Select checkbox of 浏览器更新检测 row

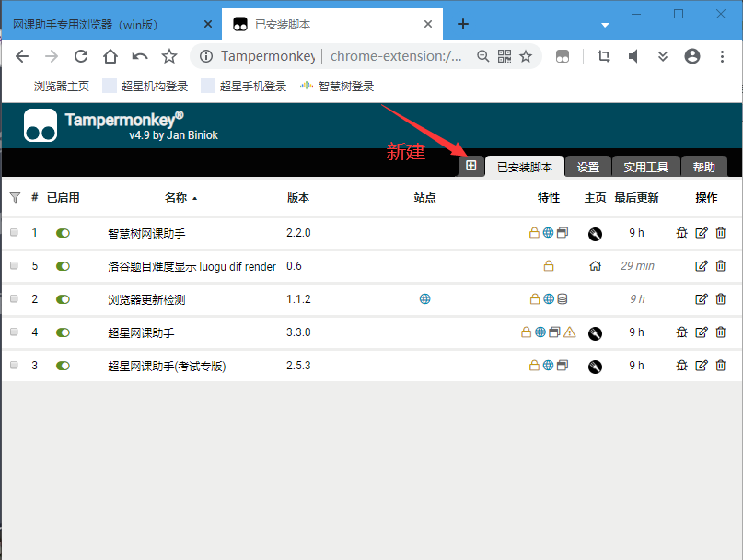[x=14, y=298]
